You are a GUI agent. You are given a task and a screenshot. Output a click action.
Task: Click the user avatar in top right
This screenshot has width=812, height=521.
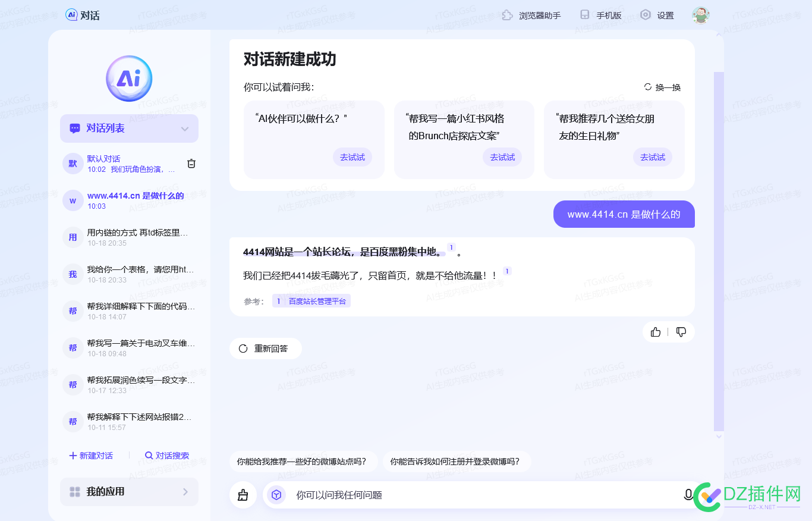coord(701,15)
